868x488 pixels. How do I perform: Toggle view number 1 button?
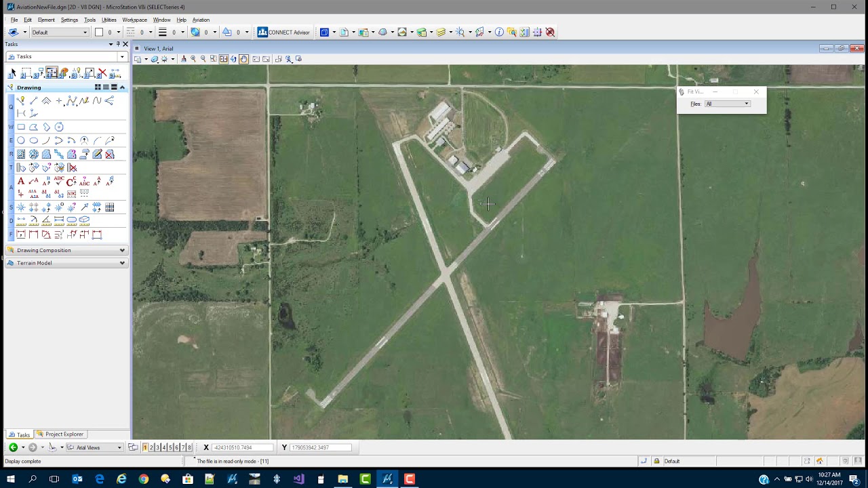click(x=145, y=447)
